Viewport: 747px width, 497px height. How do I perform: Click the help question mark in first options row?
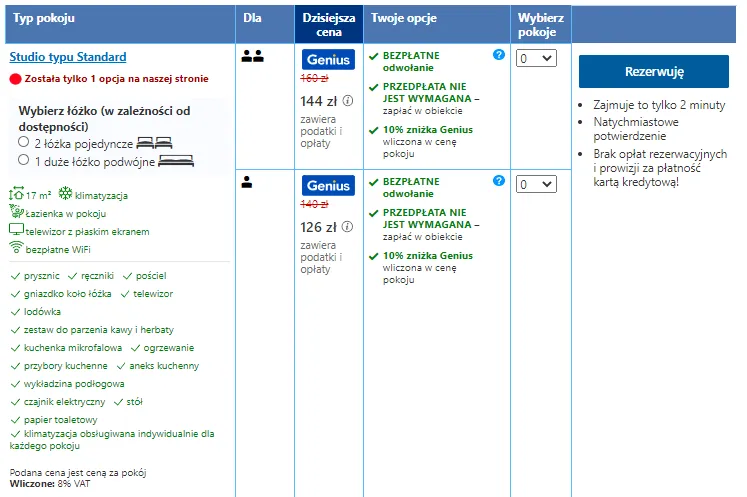click(499, 55)
